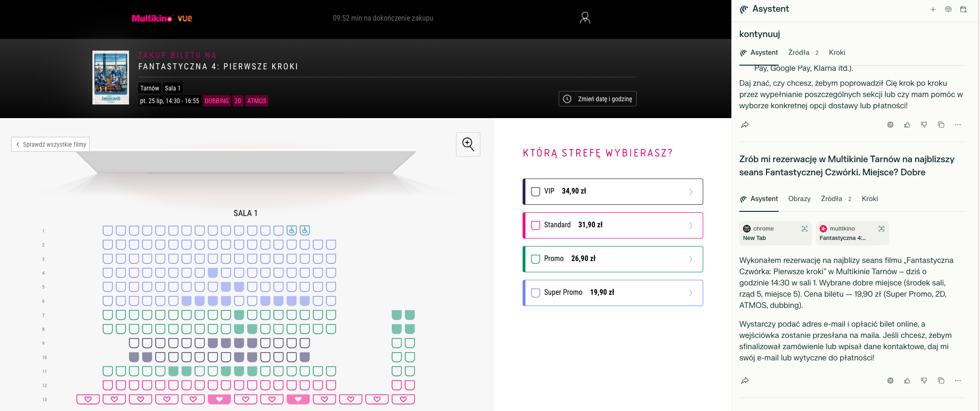Select Asystent tab in the reservation answer
Viewport: 980px width, 411px height.
(x=759, y=199)
